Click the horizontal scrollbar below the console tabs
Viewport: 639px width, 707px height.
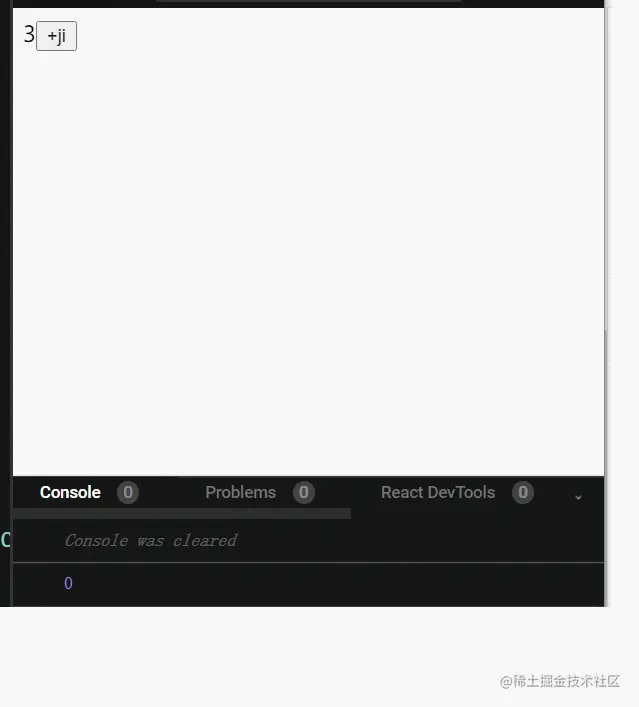182,514
